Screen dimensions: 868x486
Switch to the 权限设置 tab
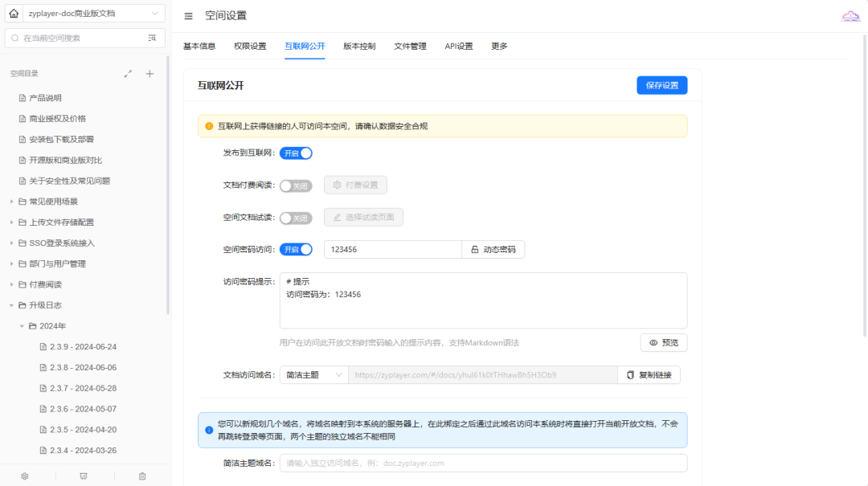click(x=250, y=47)
